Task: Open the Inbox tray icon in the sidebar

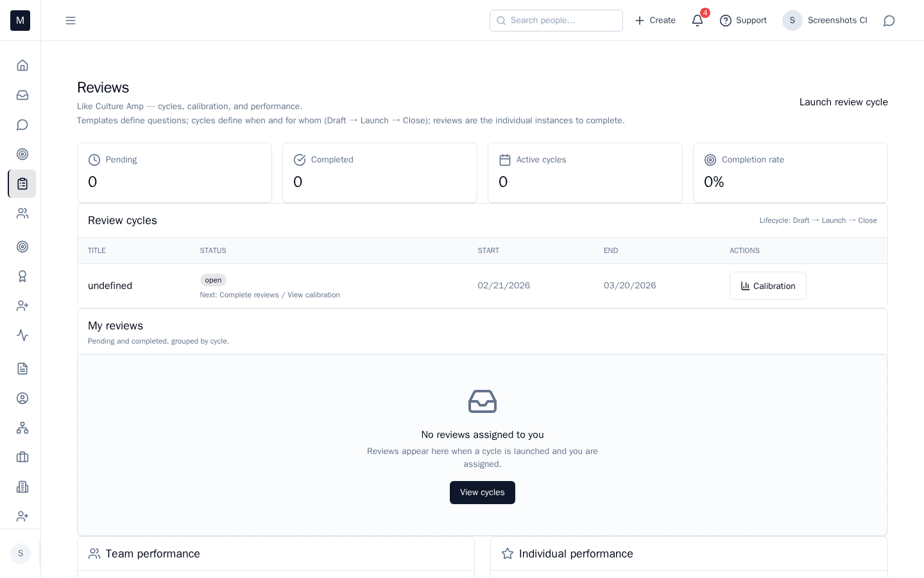Action: (22, 95)
